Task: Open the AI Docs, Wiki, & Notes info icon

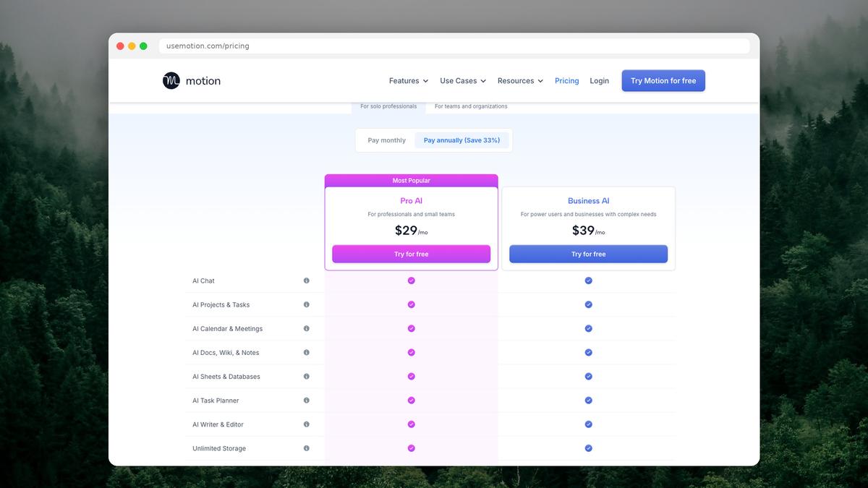Action: 306,352
